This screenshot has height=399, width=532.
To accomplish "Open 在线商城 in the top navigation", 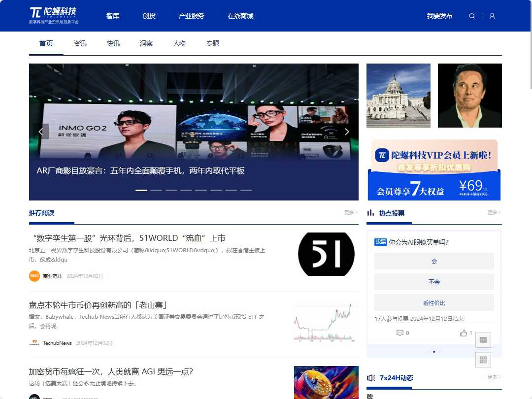I will [x=240, y=16].
